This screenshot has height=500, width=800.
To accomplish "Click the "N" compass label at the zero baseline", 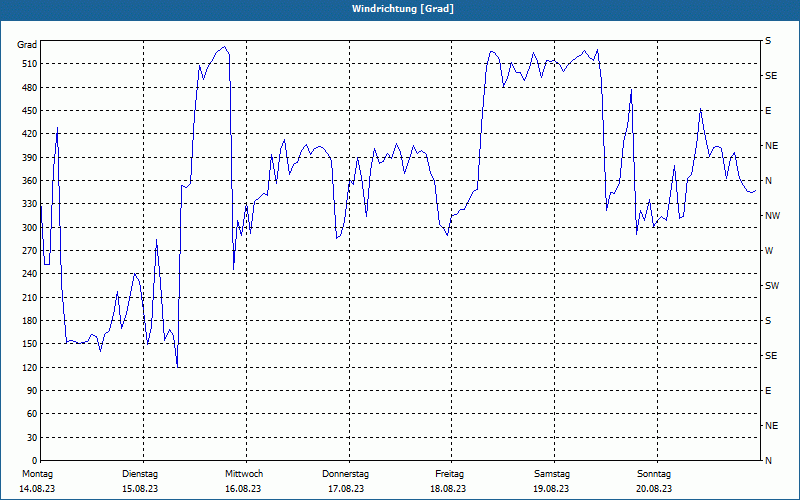I will coord(768,461).
